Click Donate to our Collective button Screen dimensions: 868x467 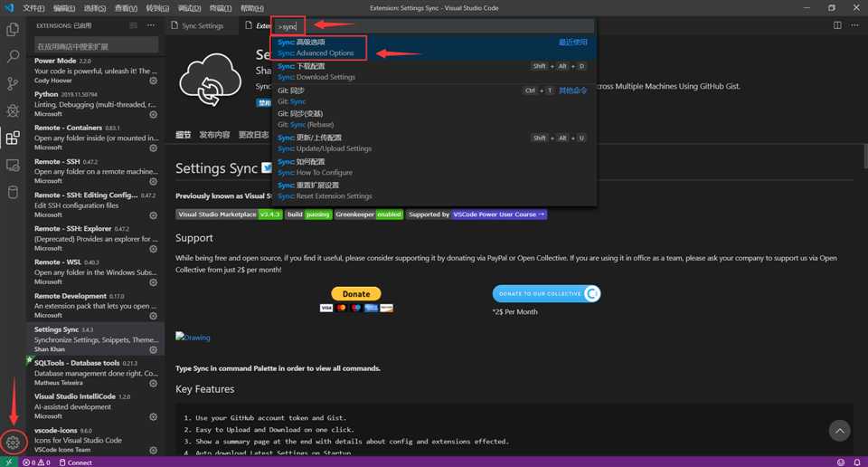click(546, 293)
